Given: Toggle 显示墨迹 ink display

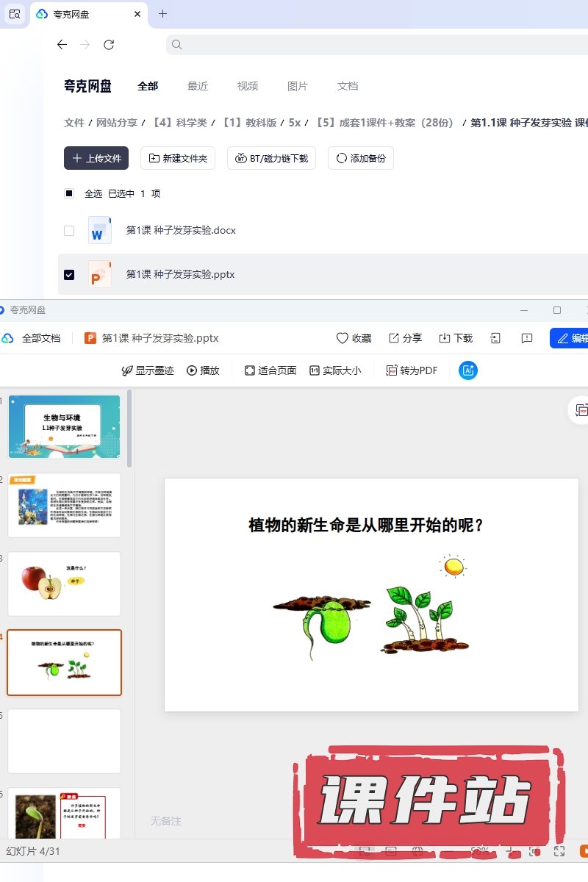Looking at the screenshot, I should [x=127, y=370].
